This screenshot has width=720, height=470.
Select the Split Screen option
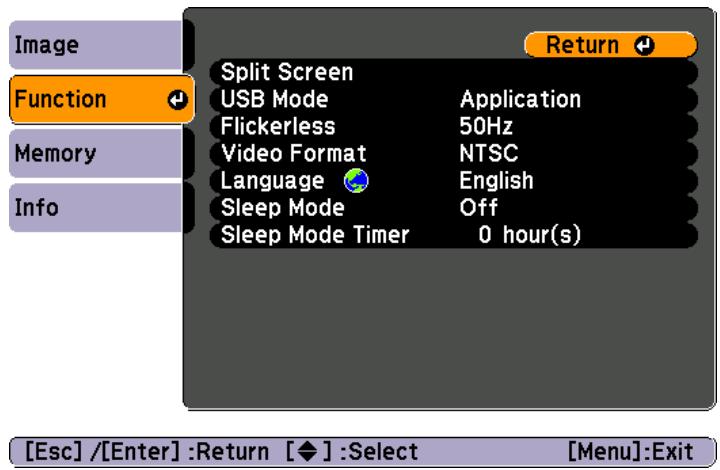click(454, 72)
